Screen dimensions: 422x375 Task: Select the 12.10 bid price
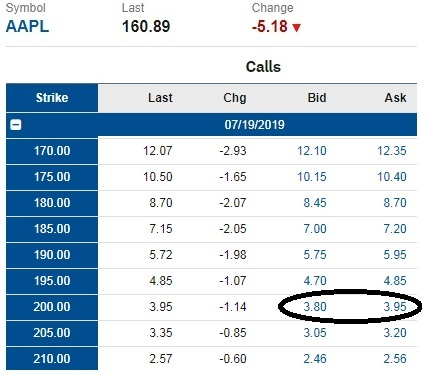[x=312, y=151]
